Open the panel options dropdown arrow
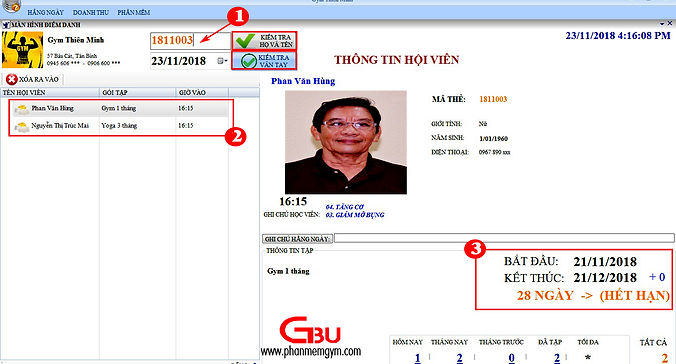676x364 pixels. click(x=662, y=23)
